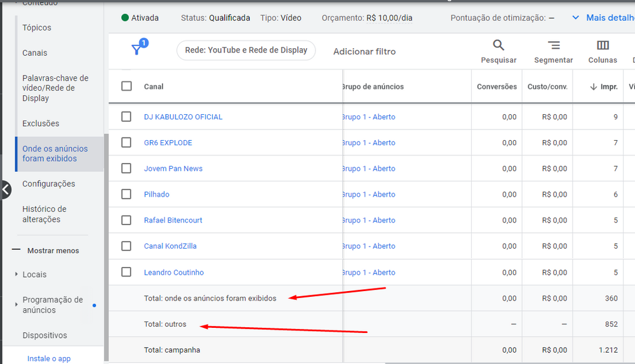Image resolution: width=635 pixels, height=364 pixels.
Task: Check the Leandro Coutinho row
Action: click(x=126, y=272)
